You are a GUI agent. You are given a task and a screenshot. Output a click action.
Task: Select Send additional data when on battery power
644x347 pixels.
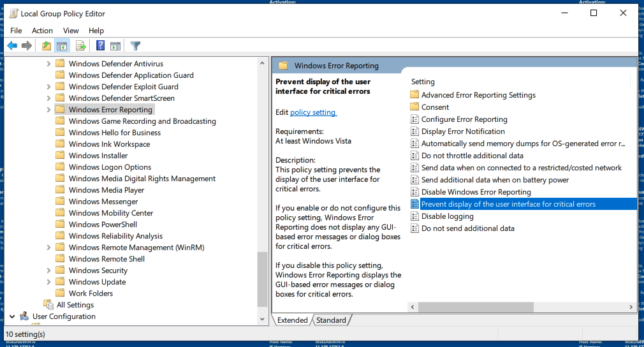(495, 180)
